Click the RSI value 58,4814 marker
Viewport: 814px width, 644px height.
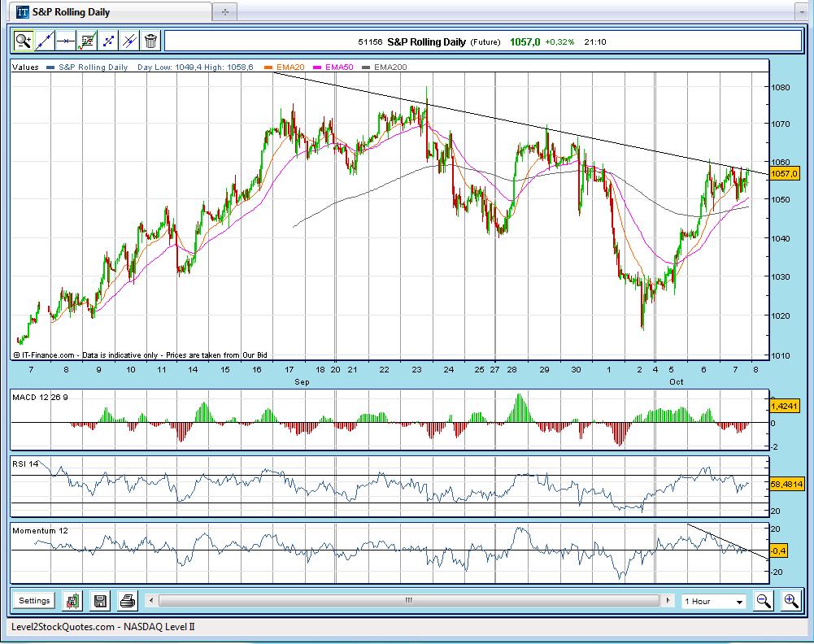coord(786,484)
